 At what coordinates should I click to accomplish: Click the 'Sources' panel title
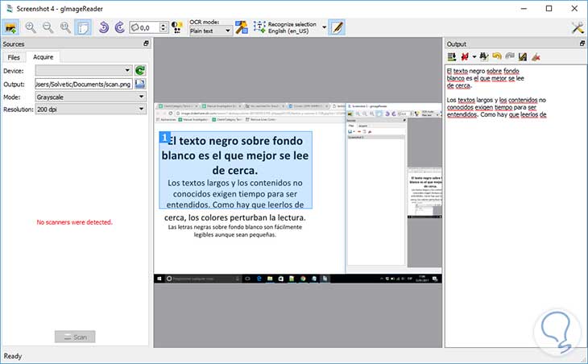coord(14,43)
